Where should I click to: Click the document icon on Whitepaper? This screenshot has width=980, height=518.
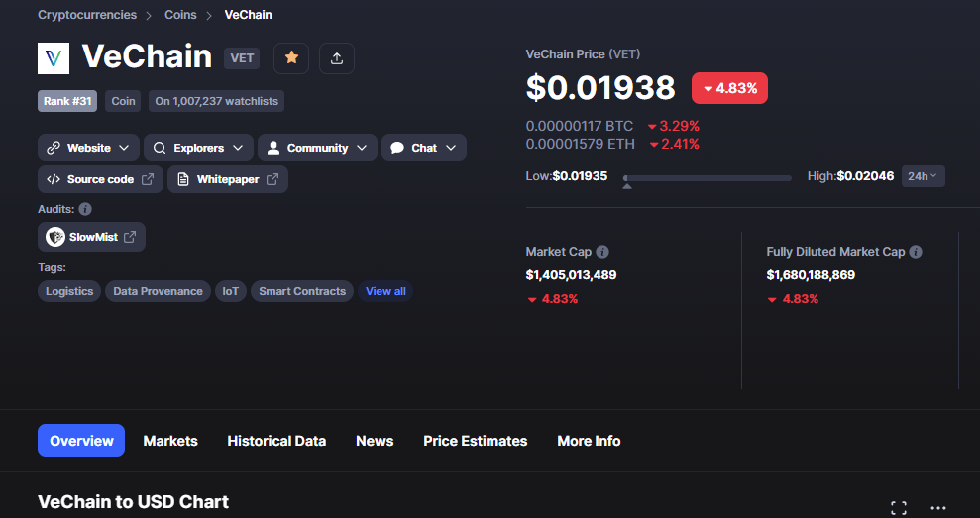[183, 179]
